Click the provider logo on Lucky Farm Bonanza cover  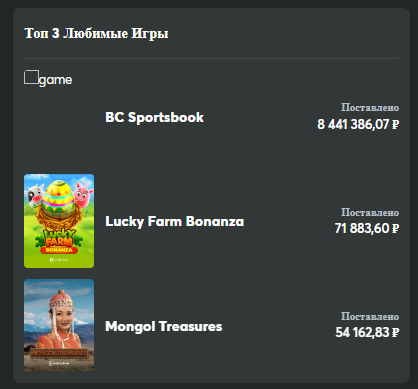point(59,260)
